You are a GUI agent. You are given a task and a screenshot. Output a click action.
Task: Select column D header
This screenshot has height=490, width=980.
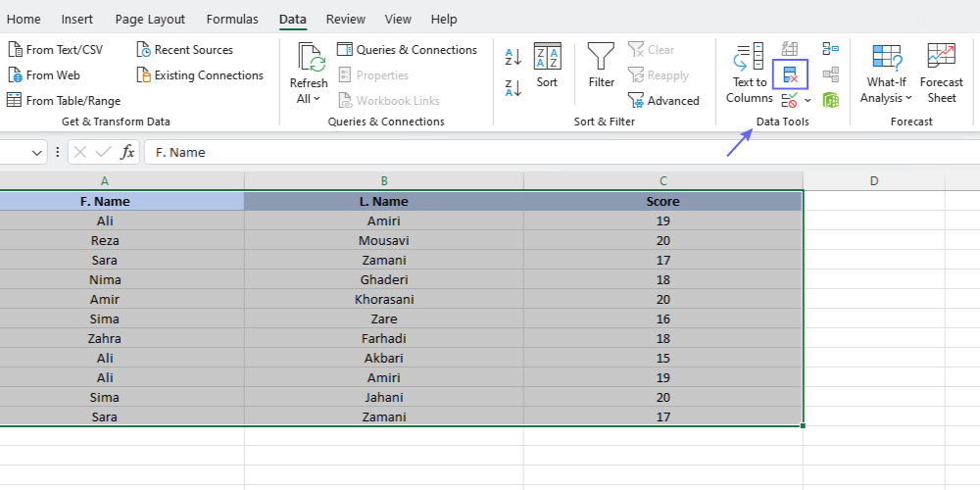pyautogui.click(x=873, y=180)
